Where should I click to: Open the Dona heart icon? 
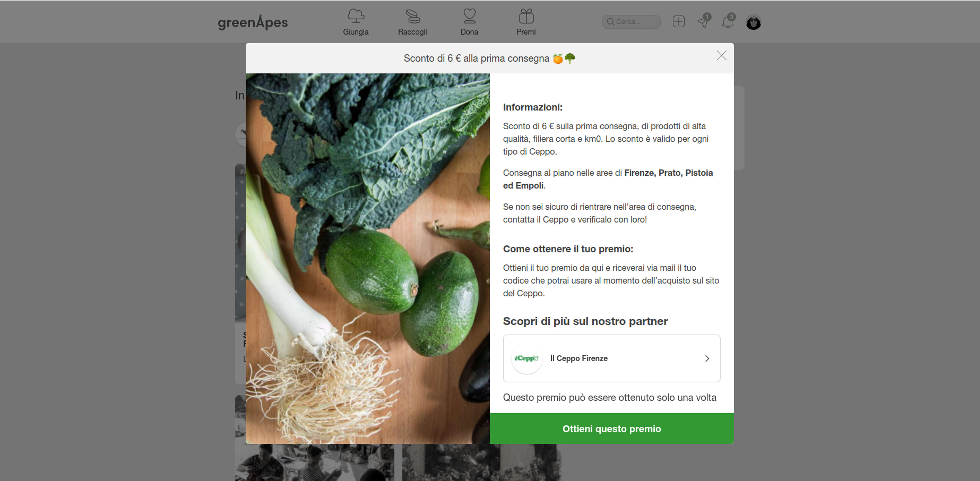point(470,16)
